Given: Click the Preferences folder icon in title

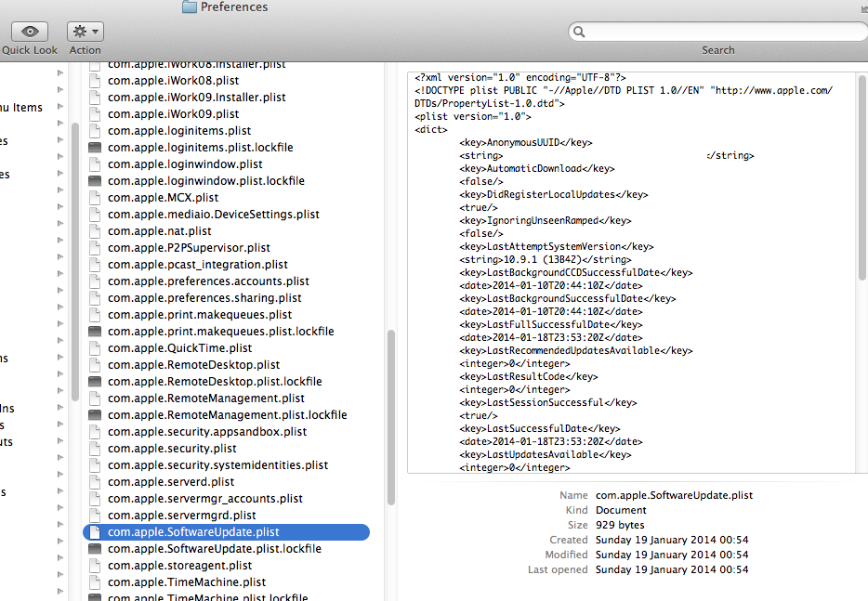Looking at the screenshot, I should click(190, 7).
